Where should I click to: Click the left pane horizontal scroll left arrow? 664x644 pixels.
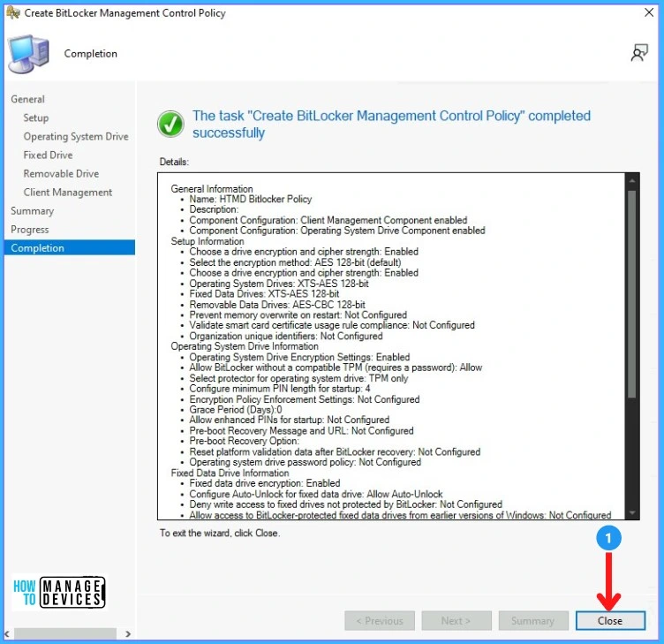click(x=7, y=633)
